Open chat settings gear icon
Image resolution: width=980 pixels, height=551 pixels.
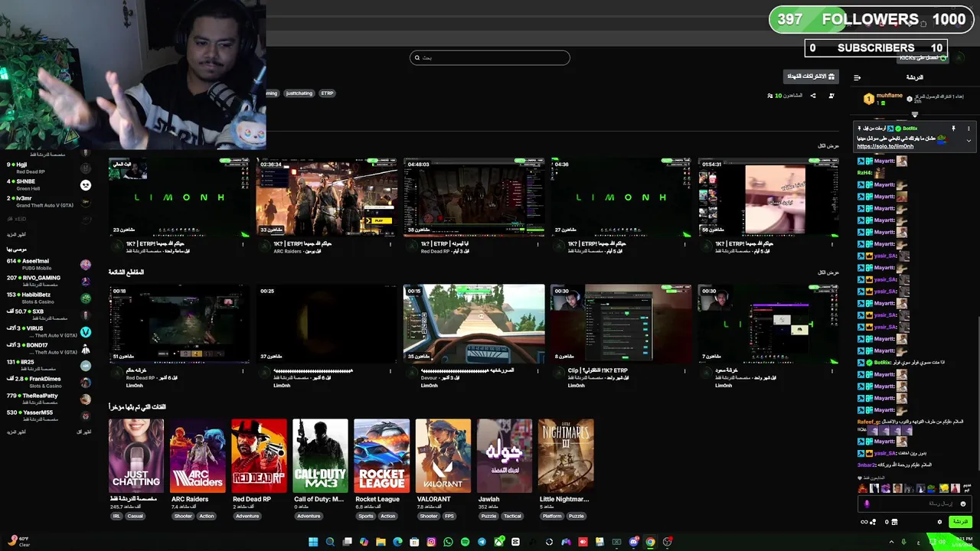coord(939,522)
